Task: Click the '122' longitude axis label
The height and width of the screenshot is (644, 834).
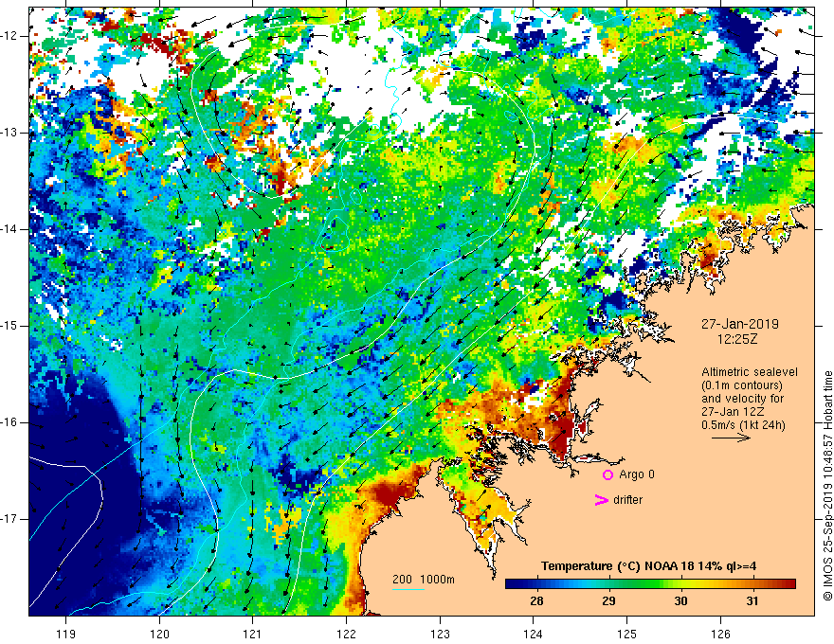Action: 346,635
